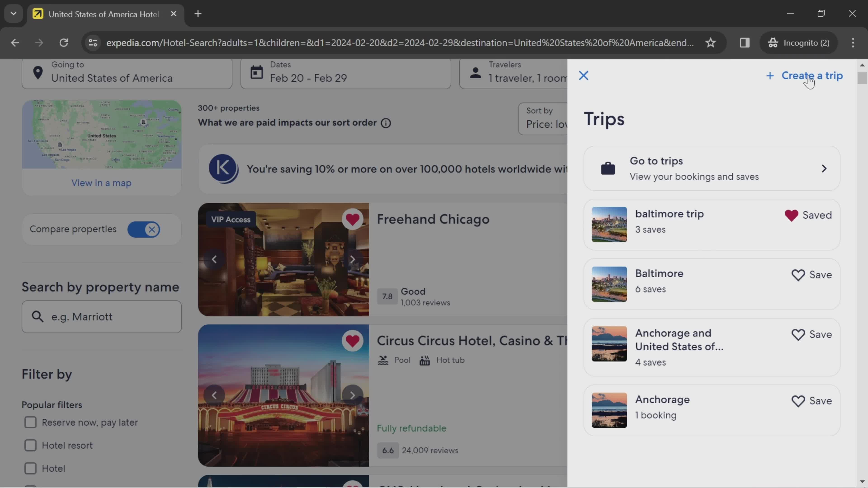Click the View in a map link

click(x=101, y=183)
